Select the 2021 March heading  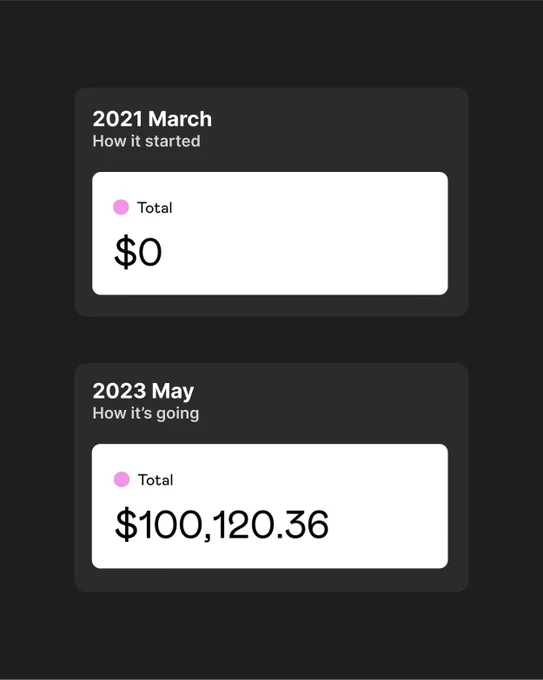pyautogui.click(x=152, y=119)
